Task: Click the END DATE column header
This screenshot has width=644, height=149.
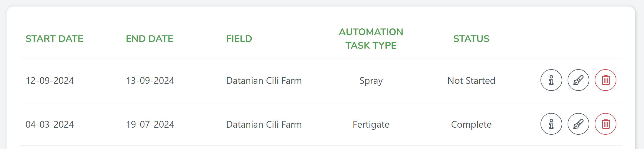Action: pyautogui.click(x=149, y=39)
